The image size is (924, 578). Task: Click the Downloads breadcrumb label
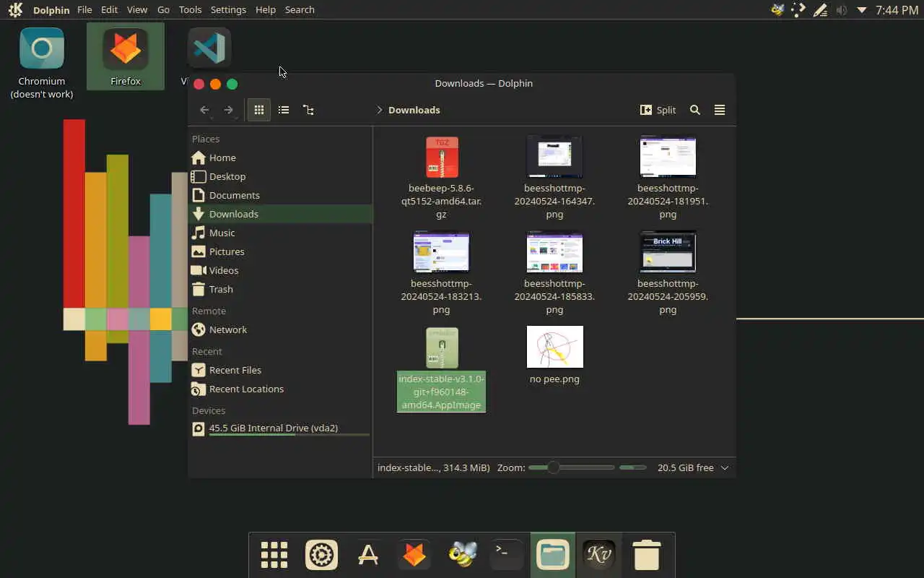pyautogui.click(x=414, y=110)
